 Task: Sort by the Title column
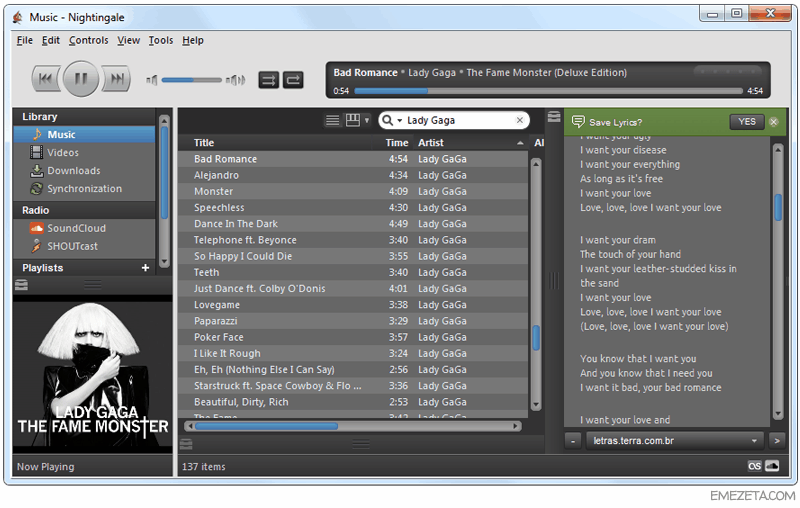(x=276, y=143)
